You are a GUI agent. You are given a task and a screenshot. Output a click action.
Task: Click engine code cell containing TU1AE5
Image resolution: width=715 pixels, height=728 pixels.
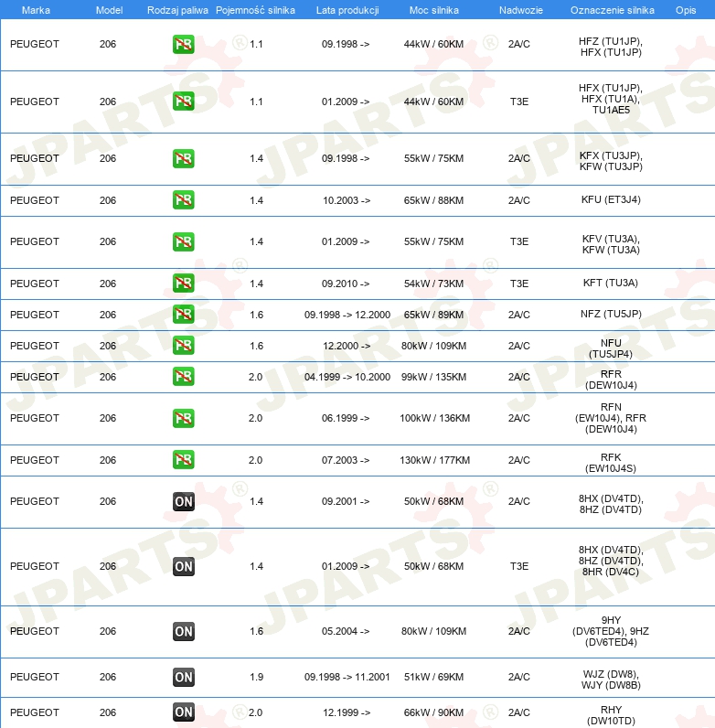[x=611, y=99]
